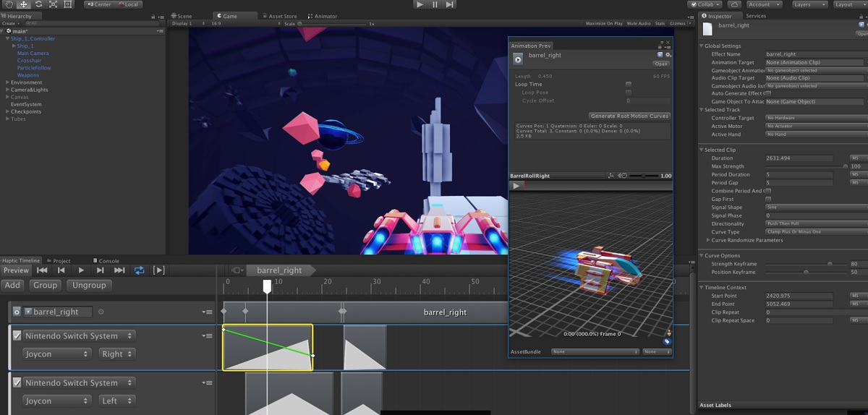Open the Collab dropdown
The width and height of the screenshot is (868, 415).
click(704, 4)
